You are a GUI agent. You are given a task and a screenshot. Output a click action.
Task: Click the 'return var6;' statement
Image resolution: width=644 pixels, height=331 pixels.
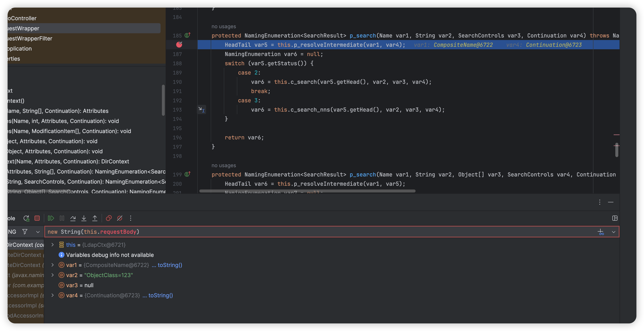244,137
